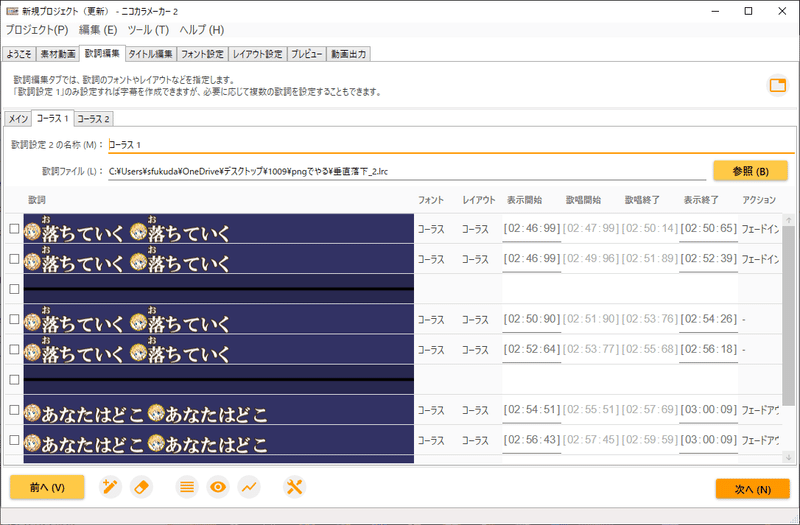Click the 表示開始 time [02:50:90]

[x=532, y=319]
